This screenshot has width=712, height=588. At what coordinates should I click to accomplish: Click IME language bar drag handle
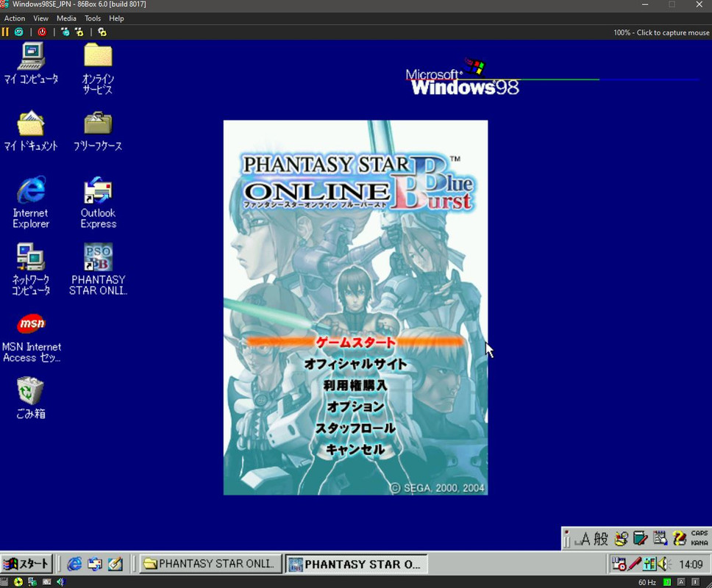click(566, 539)
